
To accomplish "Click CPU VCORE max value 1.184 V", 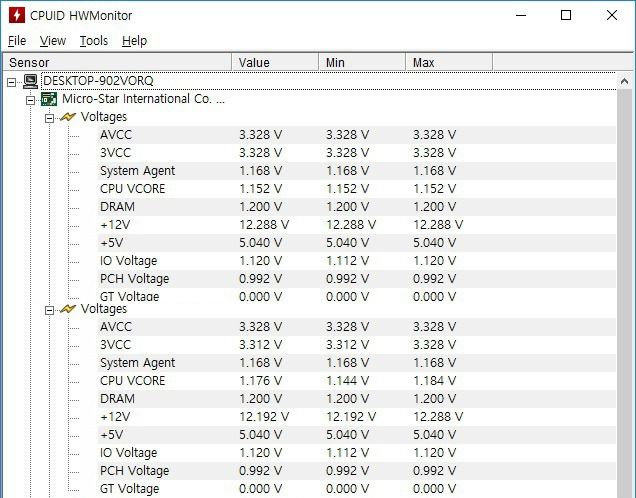I will (x=434, y=381).
